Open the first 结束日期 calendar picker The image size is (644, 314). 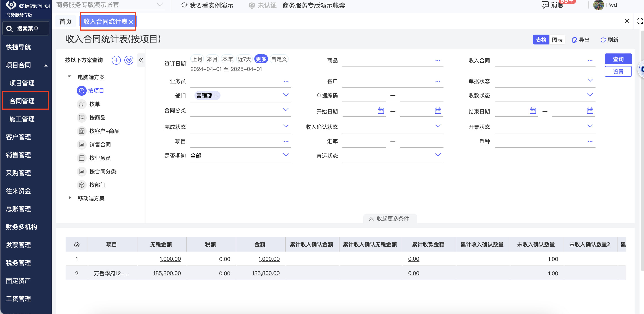pos(533,111)
